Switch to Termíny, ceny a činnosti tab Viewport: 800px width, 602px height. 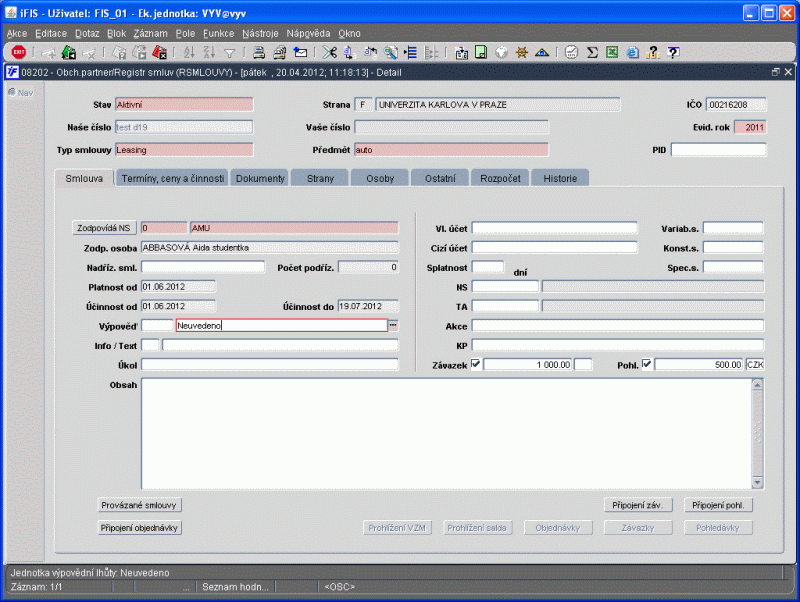click(x=172, y=179)
